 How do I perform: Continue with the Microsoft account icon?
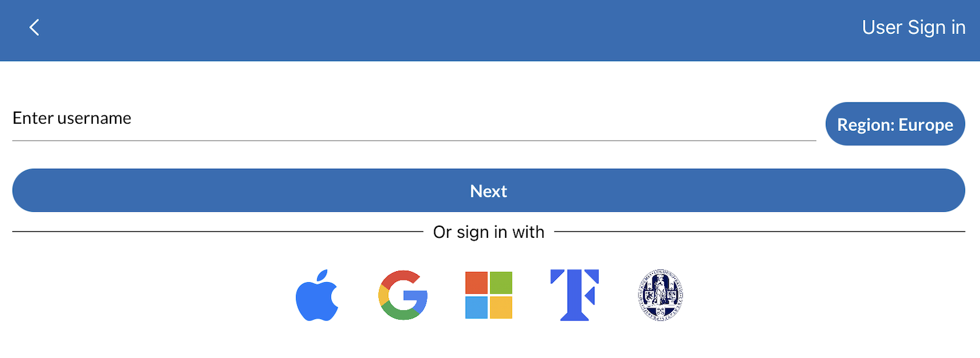click(489, 295)
